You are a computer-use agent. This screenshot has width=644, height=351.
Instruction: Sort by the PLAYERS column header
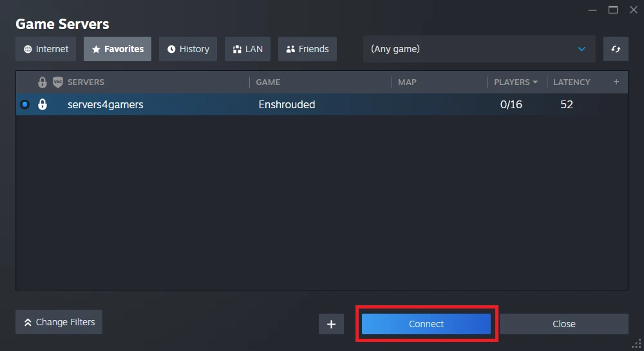(x=516, y=82)
